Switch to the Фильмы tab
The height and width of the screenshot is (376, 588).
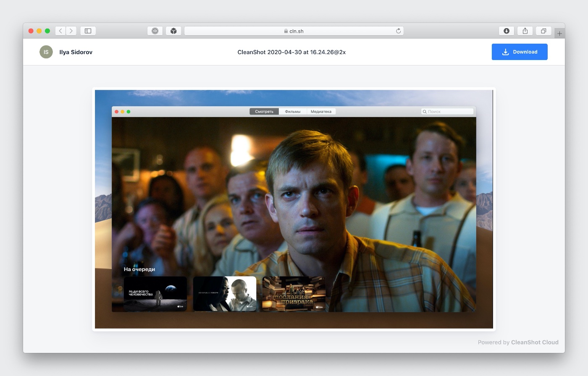pyautogui.click(x=292, y=112)
